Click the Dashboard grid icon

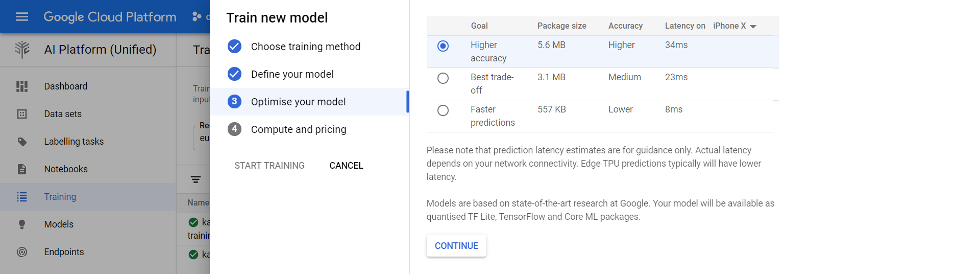pos(22,86)
